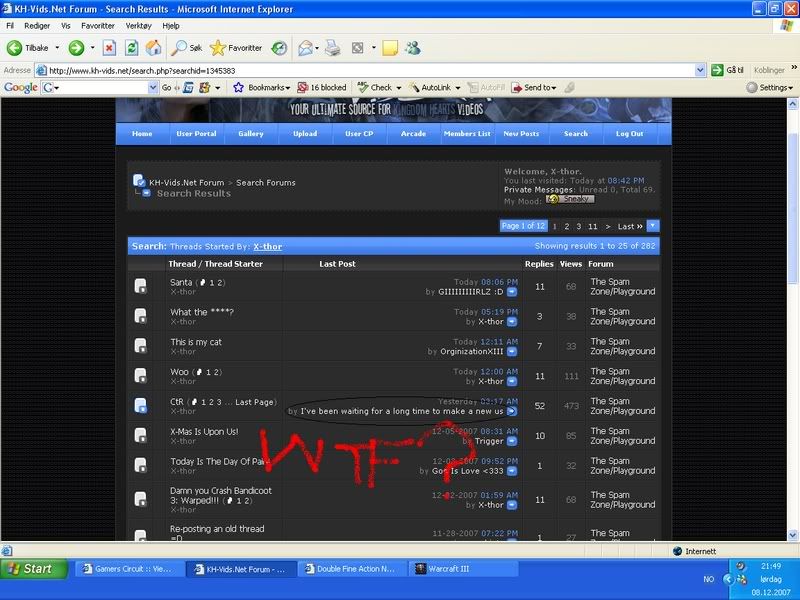Go to the Home page icon
The width and height of the screenshot is (800, 600).
click(x=154, y=48)
